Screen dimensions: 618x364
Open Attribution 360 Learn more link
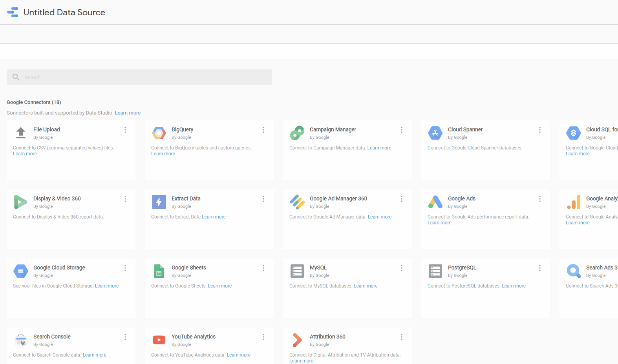[301, 361]
